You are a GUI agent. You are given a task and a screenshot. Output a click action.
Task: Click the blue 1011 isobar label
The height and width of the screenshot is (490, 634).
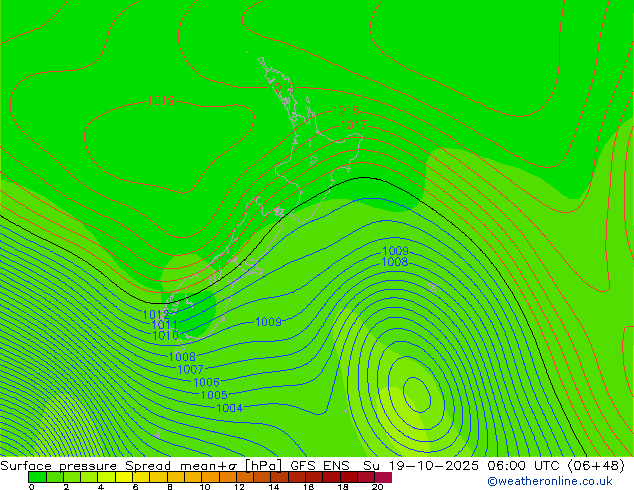pos(165,325)
